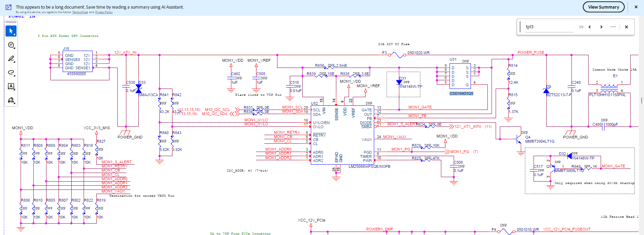644x235 pixels.
Task: Activate the freehand draw loop tool
Action: pyautogui.click(x=11, y=73)
